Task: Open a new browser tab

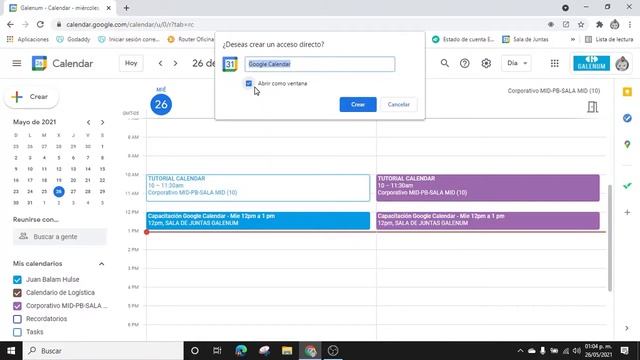Action: (x=127, y=8)
